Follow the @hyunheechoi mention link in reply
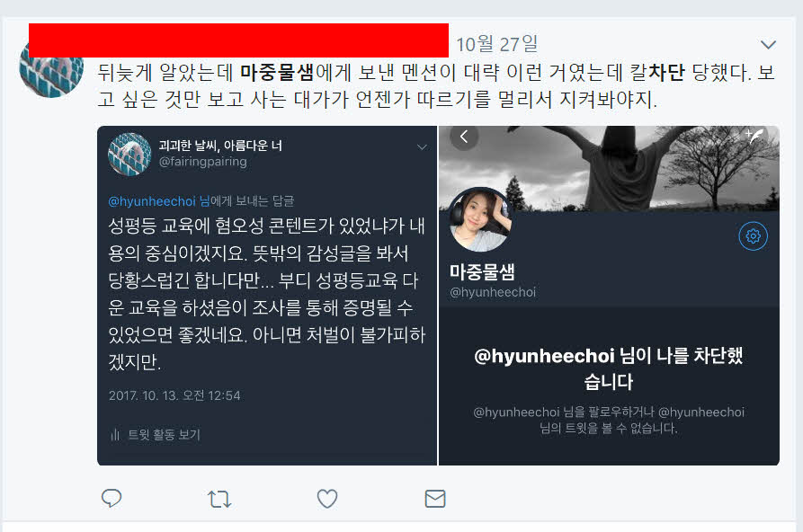Image resolution: width=803 pixels, height=532 pixels. coord(152,201)
